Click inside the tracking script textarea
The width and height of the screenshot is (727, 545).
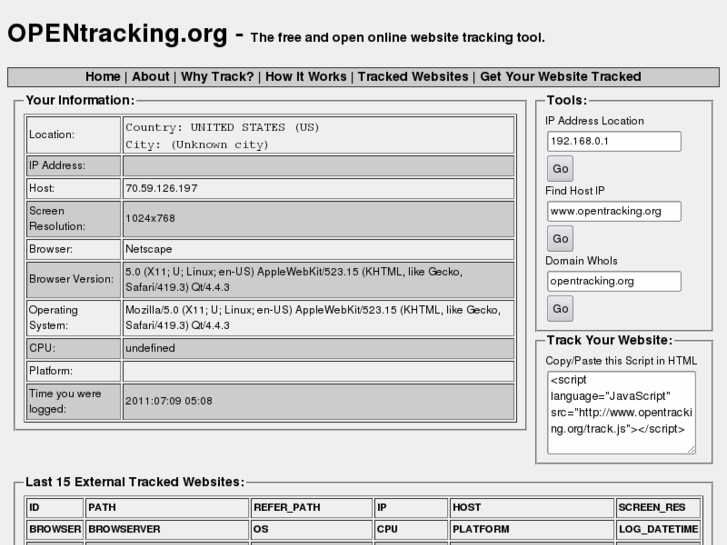pos(621,412)
